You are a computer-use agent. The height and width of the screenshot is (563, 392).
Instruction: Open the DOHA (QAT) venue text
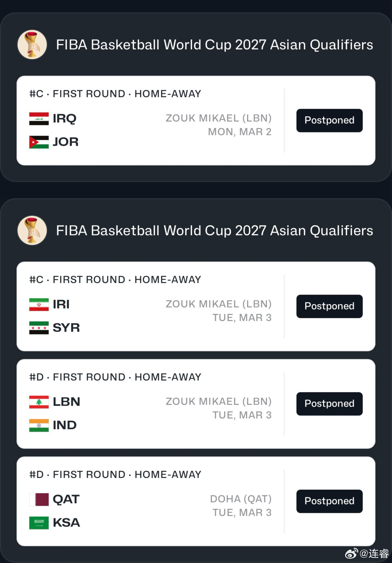tap(241, 499)
